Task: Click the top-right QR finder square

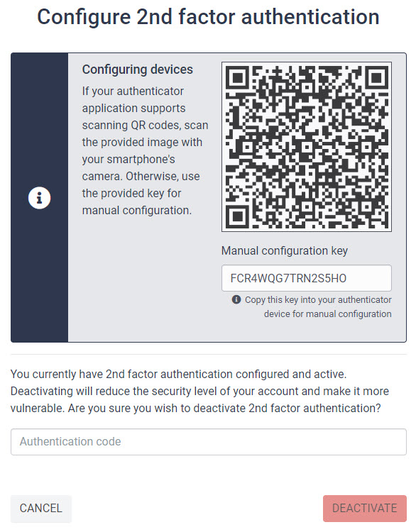Action: coord(376,78)
